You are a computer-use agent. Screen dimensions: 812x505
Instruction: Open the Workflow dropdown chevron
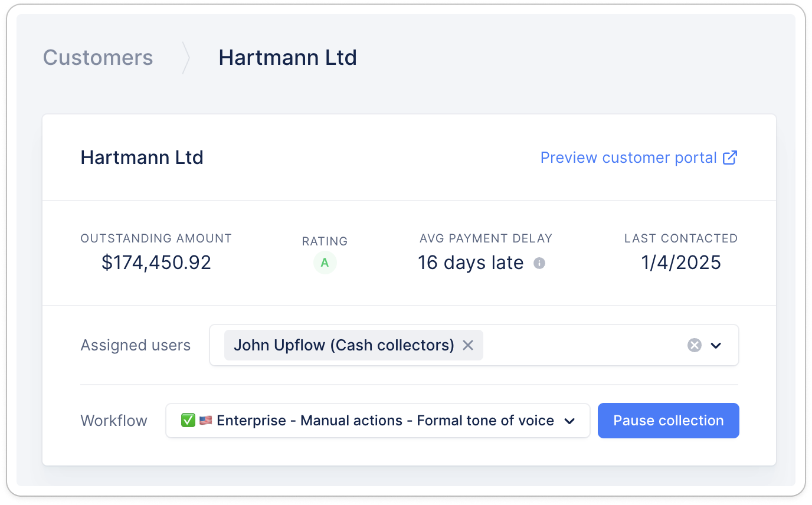pos(569,421)
